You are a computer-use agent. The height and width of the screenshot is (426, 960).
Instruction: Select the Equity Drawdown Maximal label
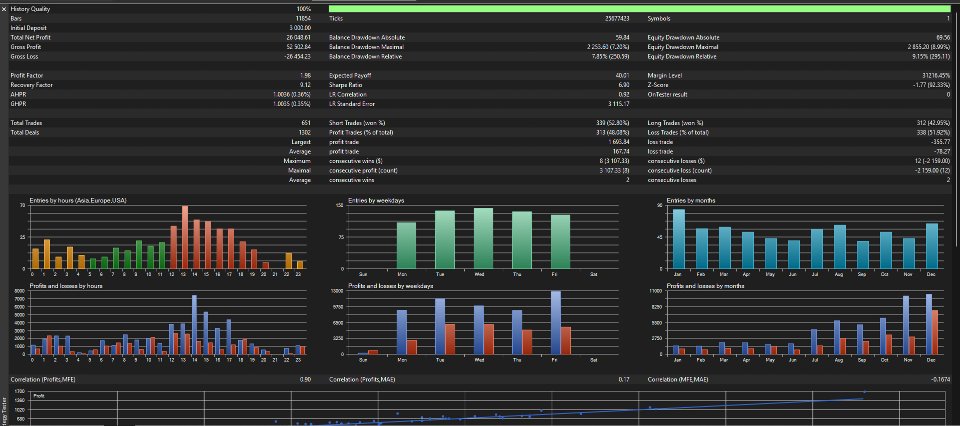click(683, 47)
